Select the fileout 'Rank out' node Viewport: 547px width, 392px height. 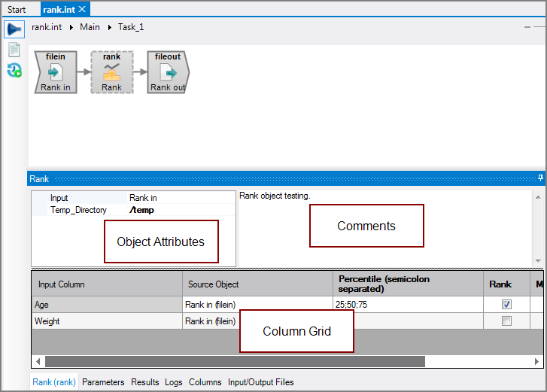[168, 73]
